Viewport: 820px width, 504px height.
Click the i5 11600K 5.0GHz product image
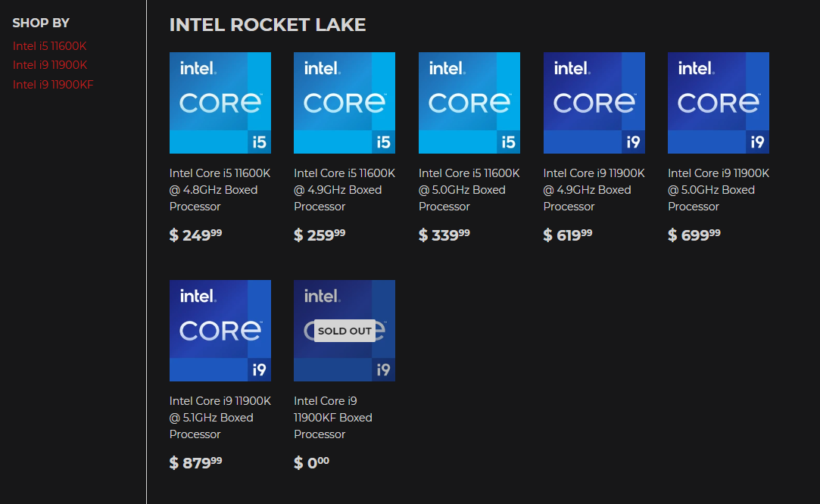pyautogui.click(x=469, y=103)
